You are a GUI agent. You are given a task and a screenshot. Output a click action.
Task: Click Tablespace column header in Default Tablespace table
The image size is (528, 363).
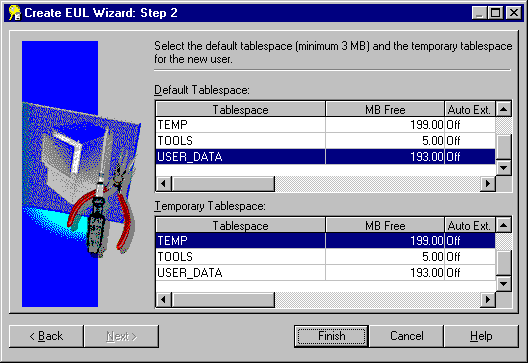240,109
